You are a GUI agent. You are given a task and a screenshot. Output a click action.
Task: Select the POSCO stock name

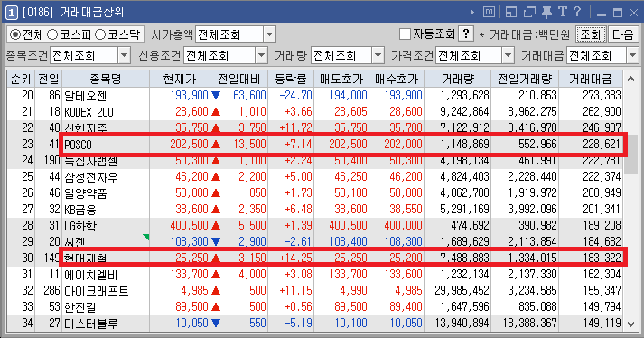click(78, 145)
